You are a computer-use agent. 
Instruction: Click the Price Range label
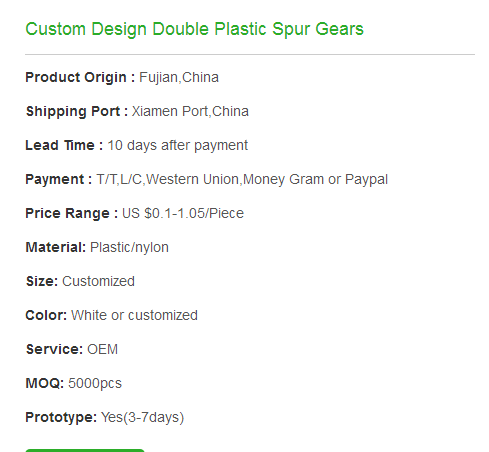coord(72,214)
